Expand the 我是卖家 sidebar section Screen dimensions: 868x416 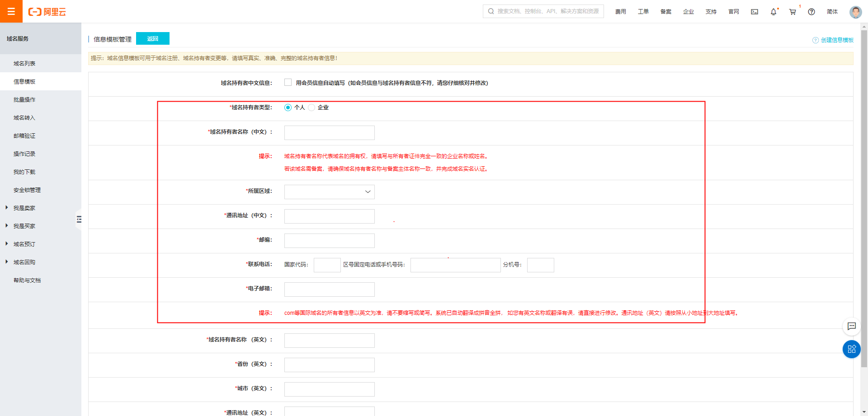pos(25,208)
